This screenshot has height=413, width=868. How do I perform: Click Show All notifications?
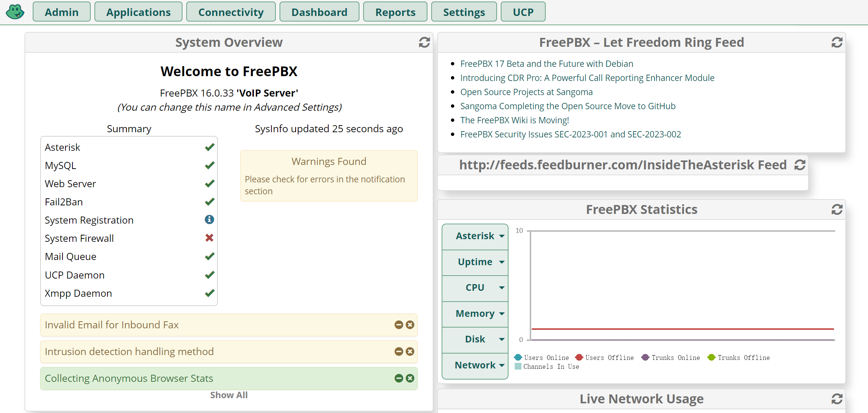click(229, 395)
